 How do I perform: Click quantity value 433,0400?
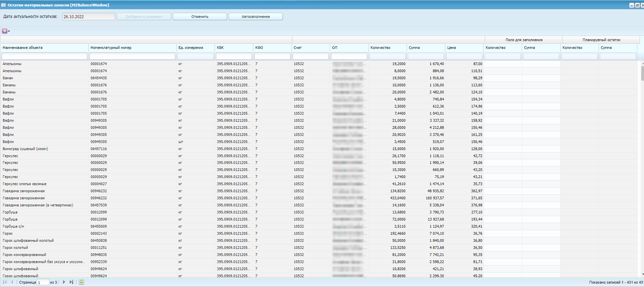tap(398, 198)
